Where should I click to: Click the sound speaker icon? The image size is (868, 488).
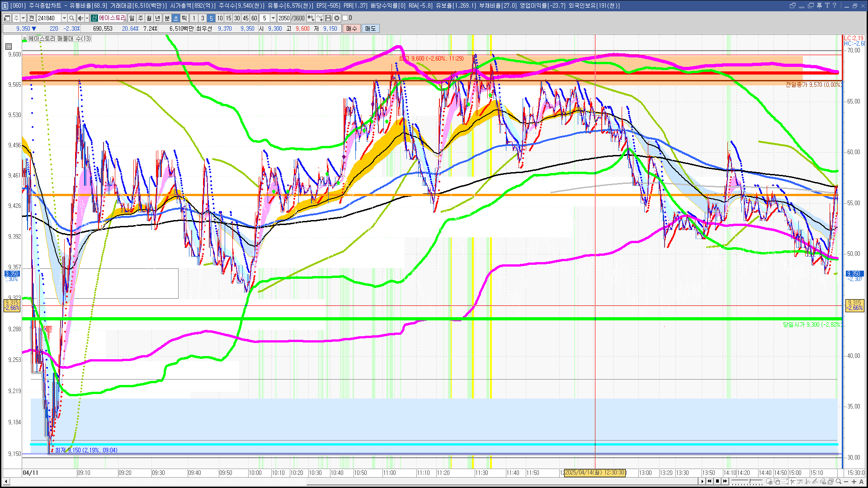tap(80, 18)
